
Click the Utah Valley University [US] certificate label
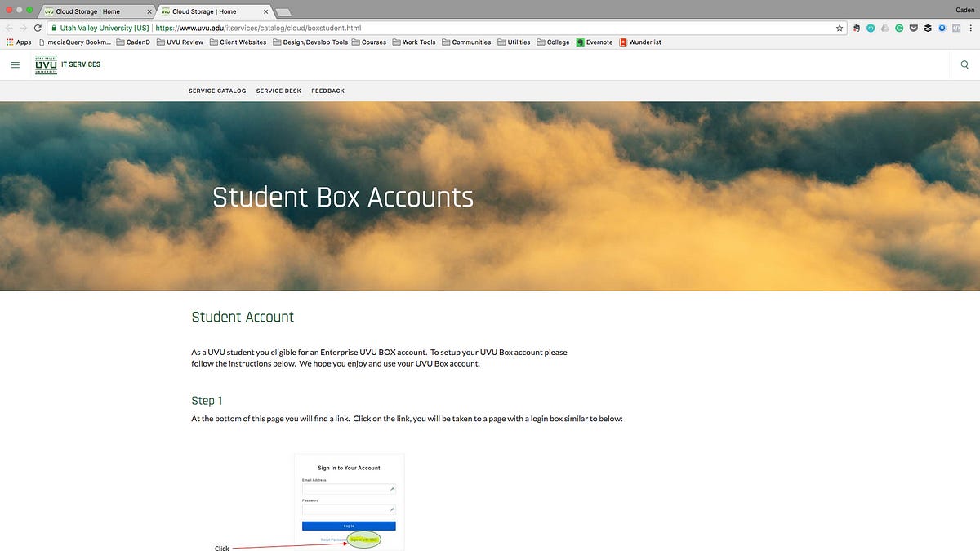105,28
